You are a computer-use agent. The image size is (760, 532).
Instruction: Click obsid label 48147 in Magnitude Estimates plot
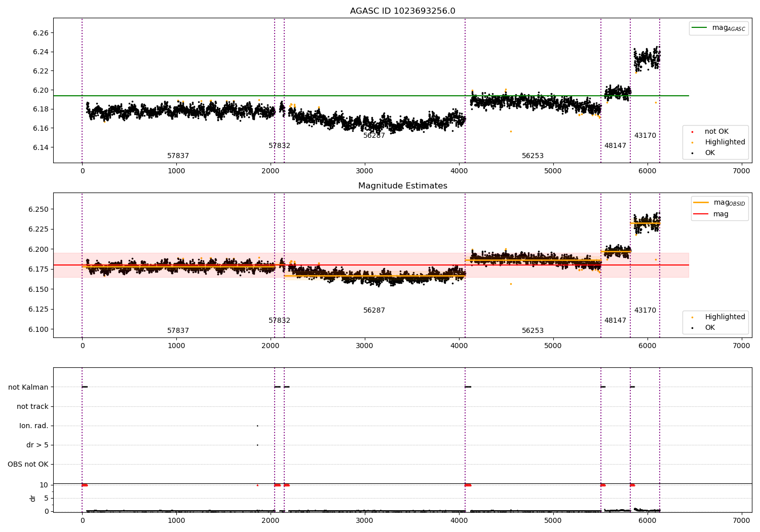[615, 321]
